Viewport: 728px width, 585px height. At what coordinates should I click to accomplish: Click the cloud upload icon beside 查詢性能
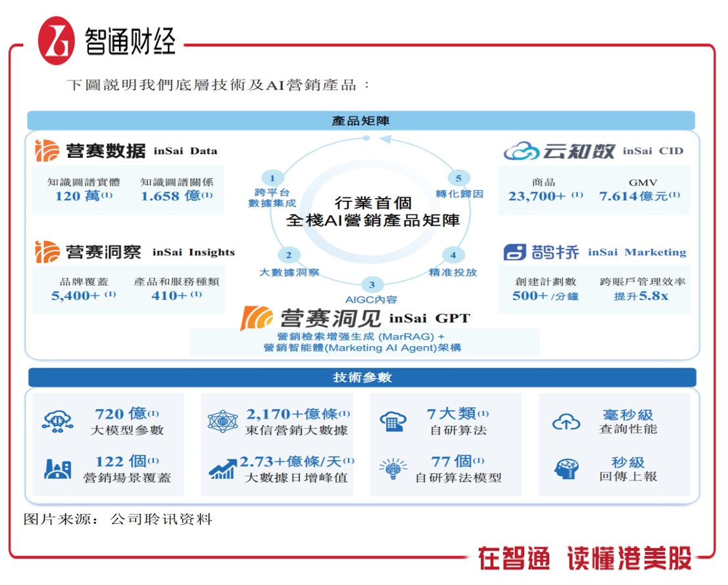point(566,422)
